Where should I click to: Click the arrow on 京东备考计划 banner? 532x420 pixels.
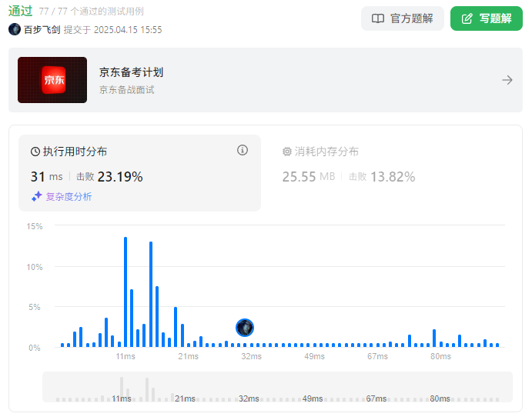507,80
